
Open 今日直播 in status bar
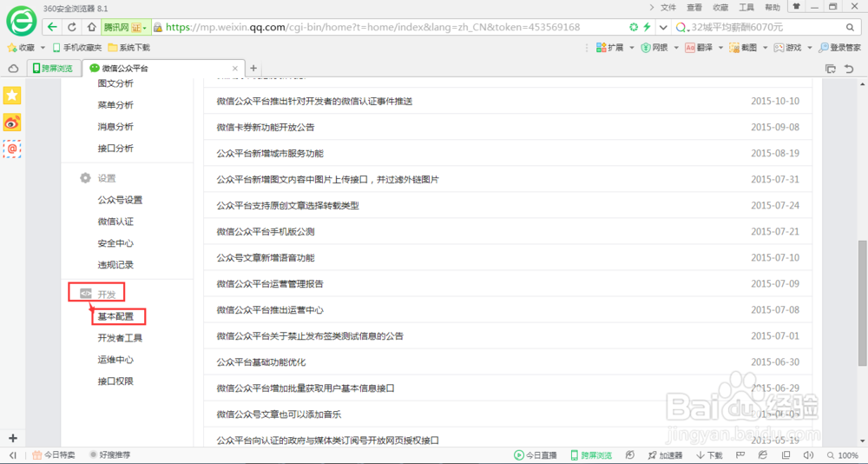pyautogui.click(x=536, y=455)
